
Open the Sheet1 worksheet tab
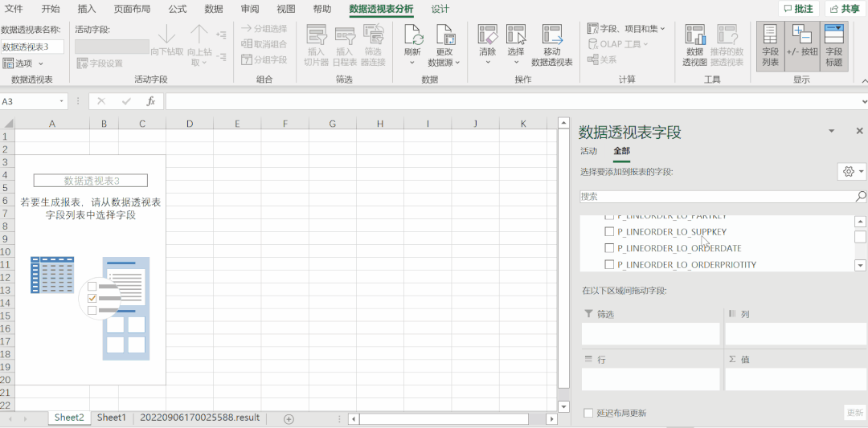[112, 418]
